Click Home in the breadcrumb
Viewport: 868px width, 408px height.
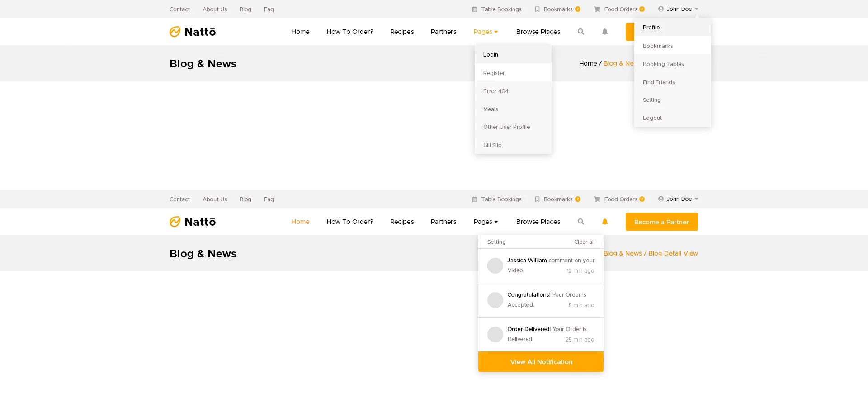588,63
